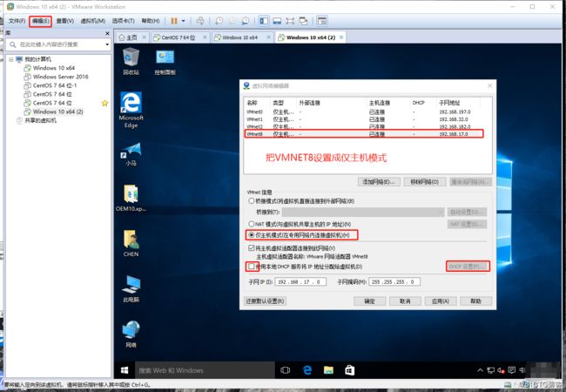Click the console view toolbar icon
Screen dimensions: 566x392
click(321, 21)
